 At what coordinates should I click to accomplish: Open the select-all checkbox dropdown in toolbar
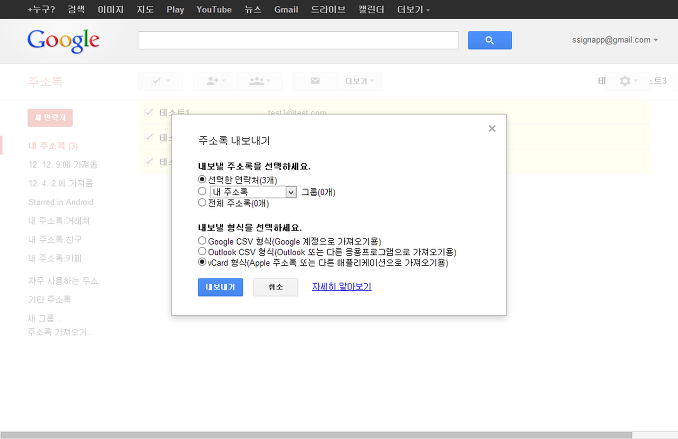[x=160, y=81]
